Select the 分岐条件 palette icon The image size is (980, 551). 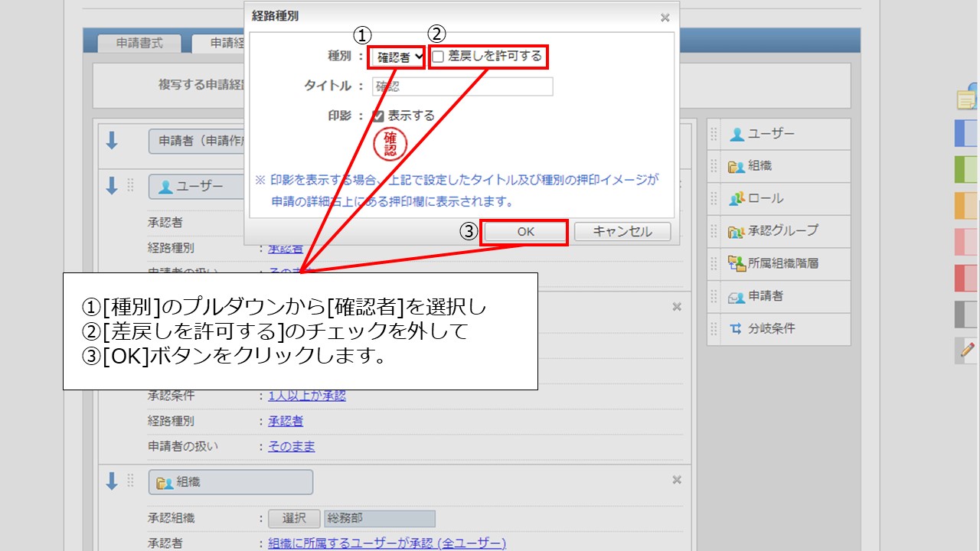(x=737, y=329)
